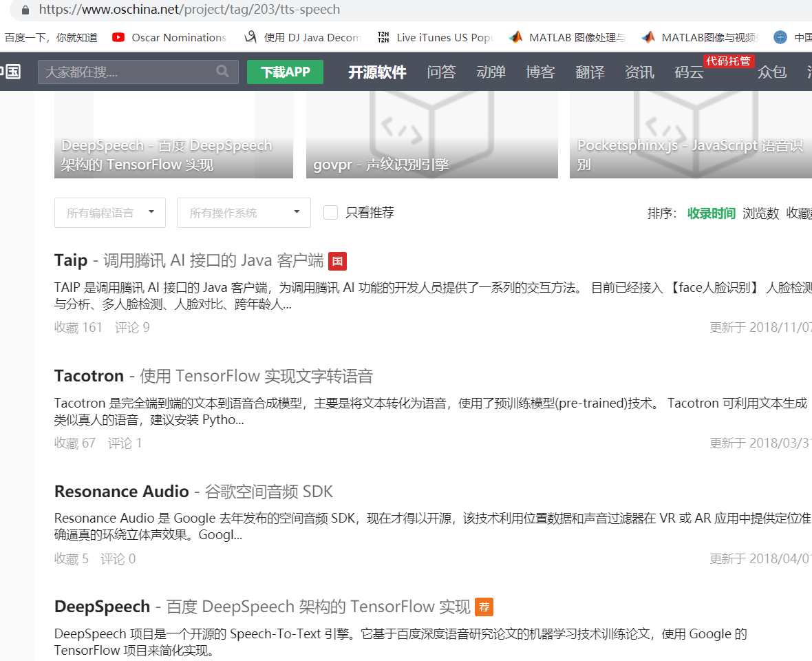This screenshot has height=661, width=812.
Task: Focus the 大家都在搜 search field
Action: coord(138,72)
